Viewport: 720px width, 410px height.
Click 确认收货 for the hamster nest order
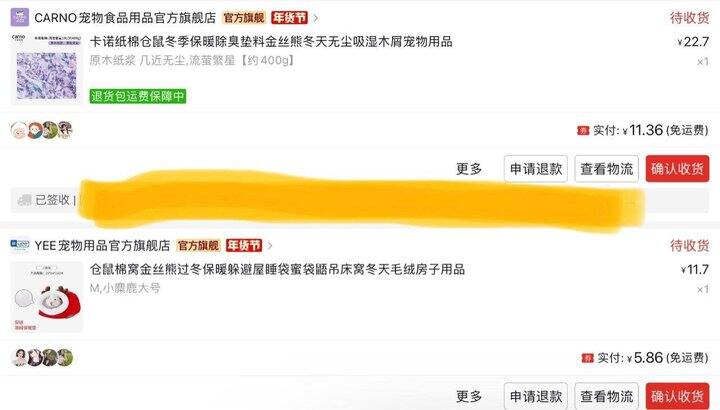677,396
